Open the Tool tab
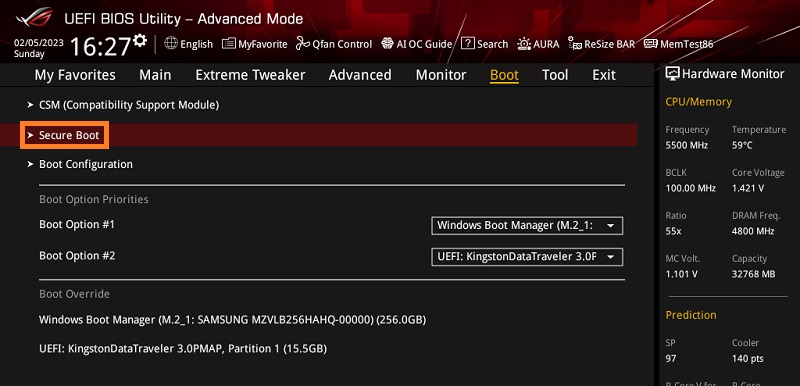The width and height of the screenshot is (800, 386). (555, 75)
